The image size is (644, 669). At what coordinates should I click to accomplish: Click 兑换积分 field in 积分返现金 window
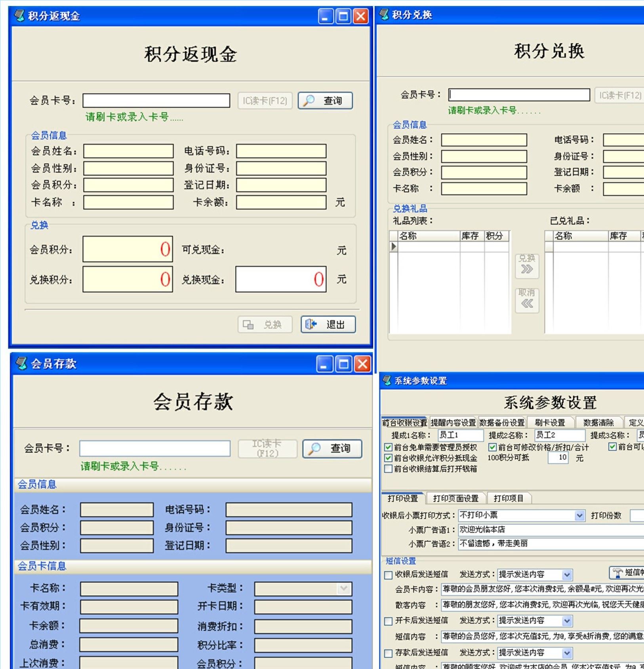pyautogui.click(x=128, y=279)
